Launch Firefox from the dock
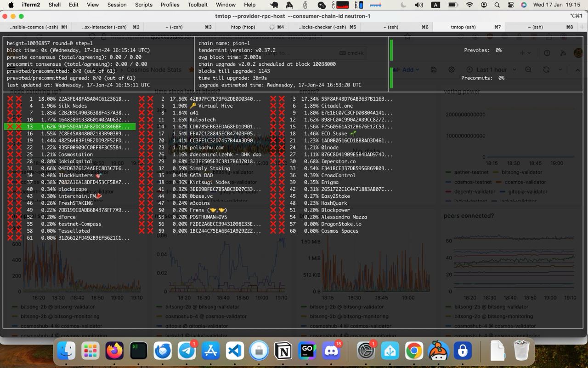The width and height of the screenshot is (588, 368). coord(114,351)
